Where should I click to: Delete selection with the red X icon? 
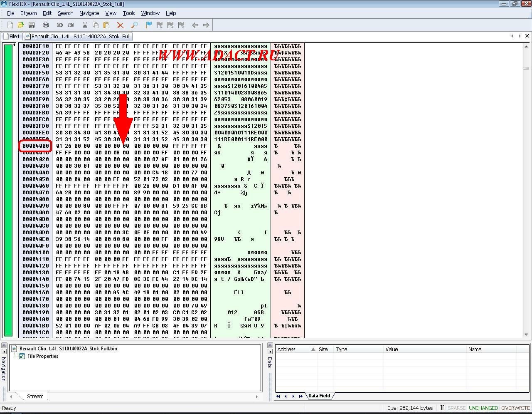[121, 25]
